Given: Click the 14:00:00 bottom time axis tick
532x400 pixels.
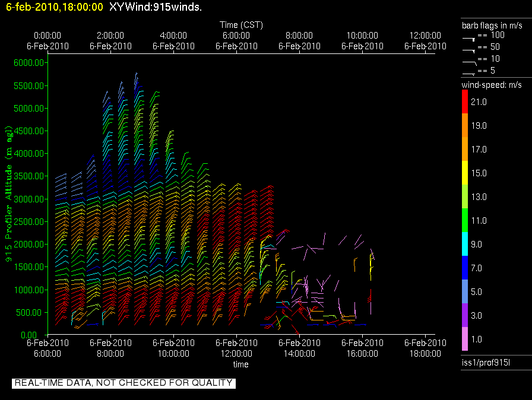Looking at the screenshot, I should pos(299,353).
